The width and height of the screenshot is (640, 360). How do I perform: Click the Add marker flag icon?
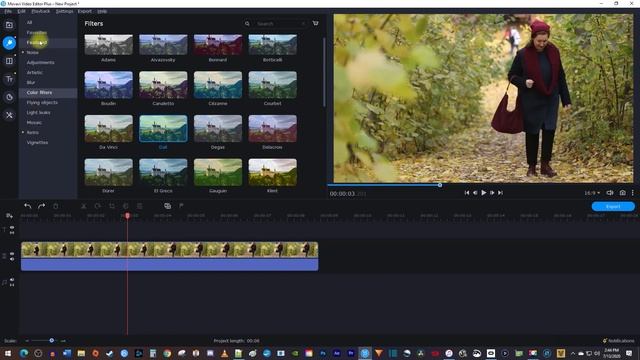click(x=181, y=206)
